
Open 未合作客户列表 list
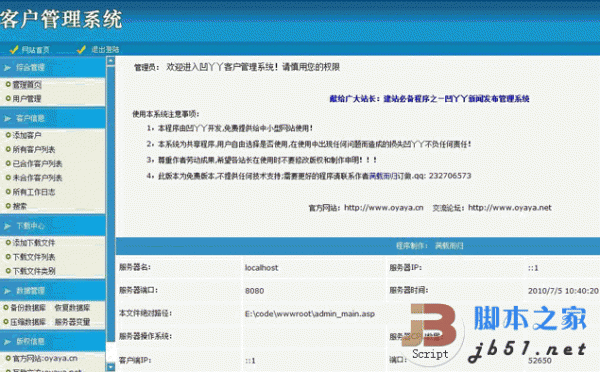[x=38, y=178]
